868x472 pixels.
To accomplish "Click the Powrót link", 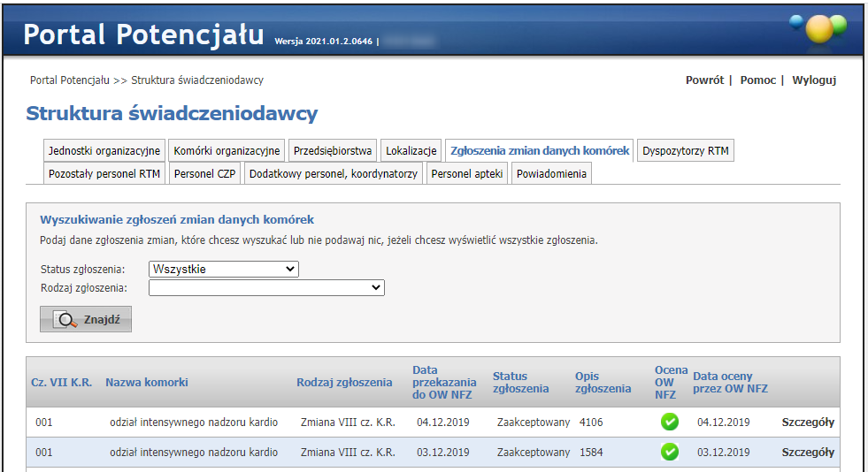I will tap(704, 80).
